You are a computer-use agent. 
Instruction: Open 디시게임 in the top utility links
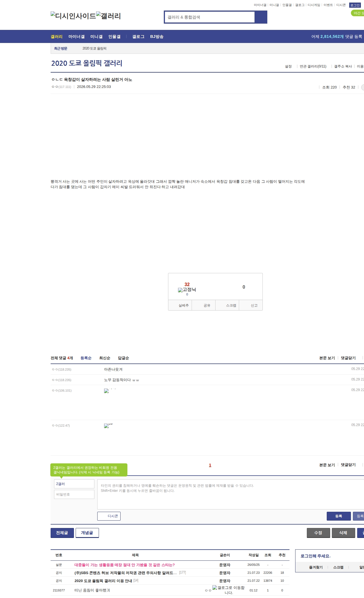coord(314,5)
